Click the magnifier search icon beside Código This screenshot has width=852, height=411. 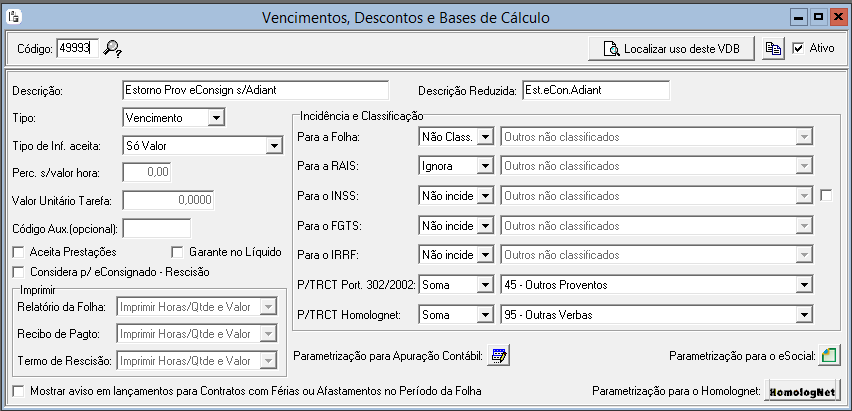point(112,48)
